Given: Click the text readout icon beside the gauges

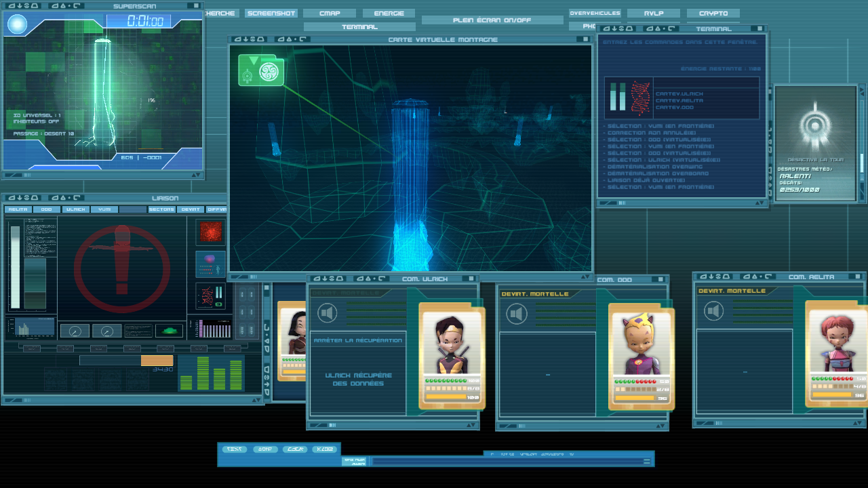Looking at the screenshot, I should point(138,331).
